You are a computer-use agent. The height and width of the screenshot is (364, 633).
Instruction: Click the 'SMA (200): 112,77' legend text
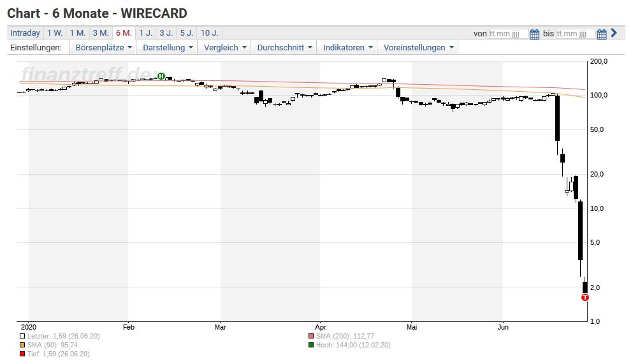tap(345, 336)
